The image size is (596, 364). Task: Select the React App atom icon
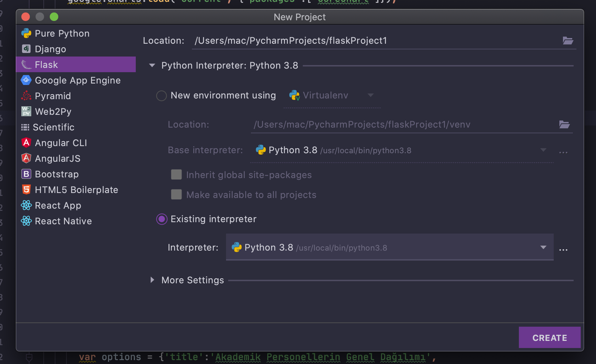26,205
